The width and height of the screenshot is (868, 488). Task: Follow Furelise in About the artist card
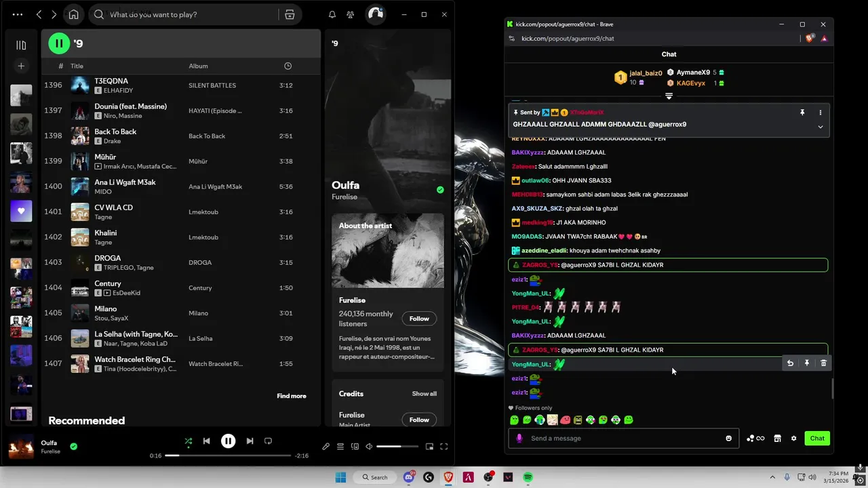tap(419, 319)
